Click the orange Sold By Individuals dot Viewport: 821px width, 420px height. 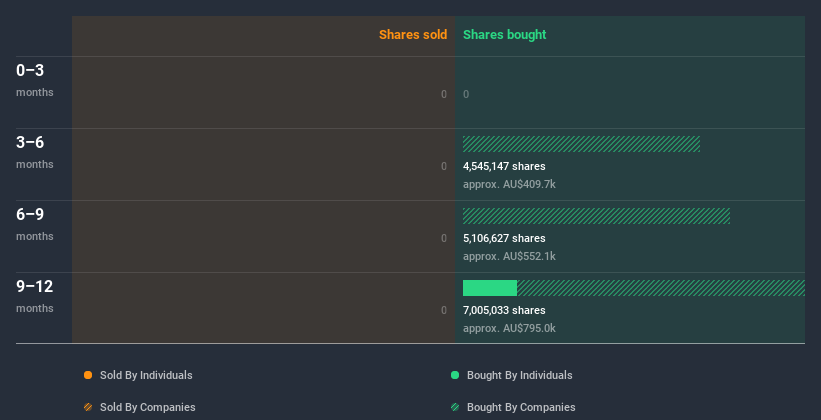point(88,375)
